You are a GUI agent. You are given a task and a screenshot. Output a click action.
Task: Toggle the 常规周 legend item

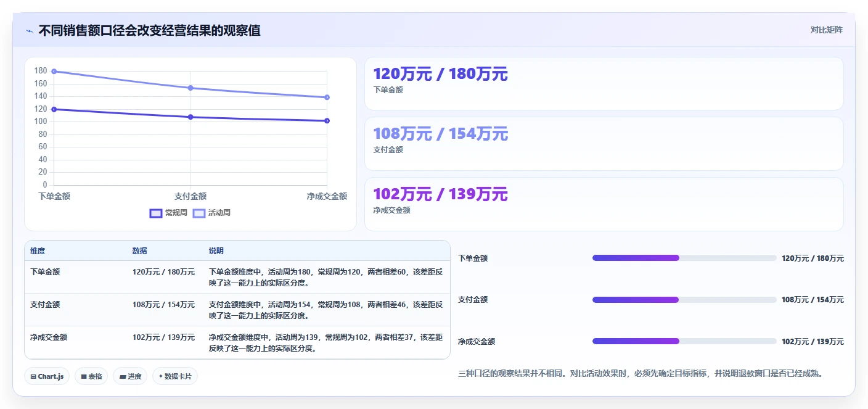(168, 213)
